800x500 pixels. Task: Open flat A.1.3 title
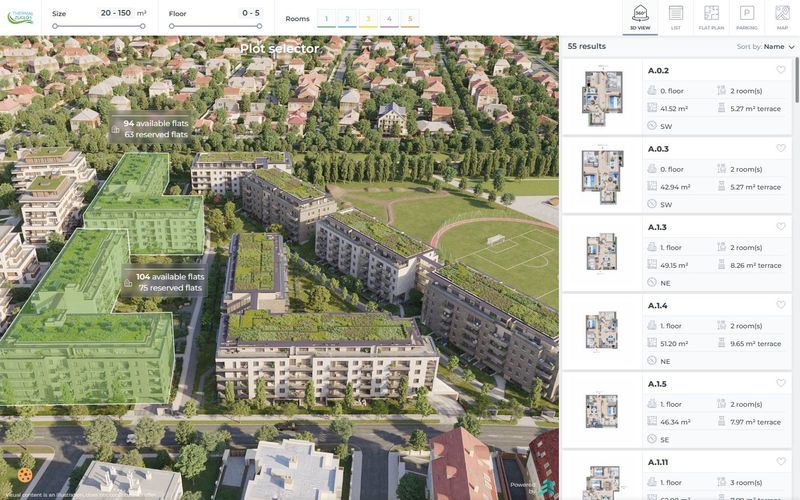657,227
